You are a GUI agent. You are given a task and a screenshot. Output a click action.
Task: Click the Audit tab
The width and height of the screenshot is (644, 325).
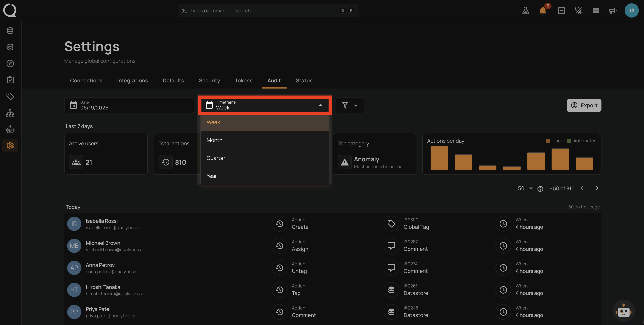point(274,81)
